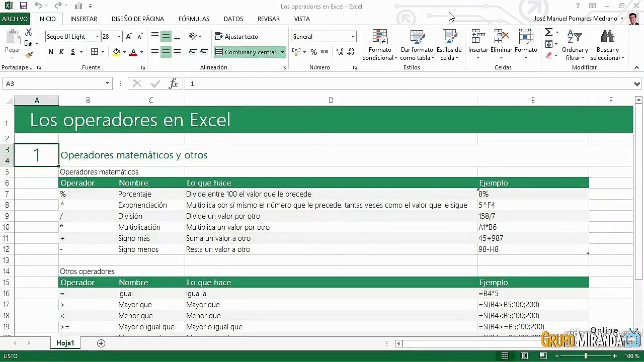Align text right
This screenshot has height=362, width=644.
pos(177,52)
